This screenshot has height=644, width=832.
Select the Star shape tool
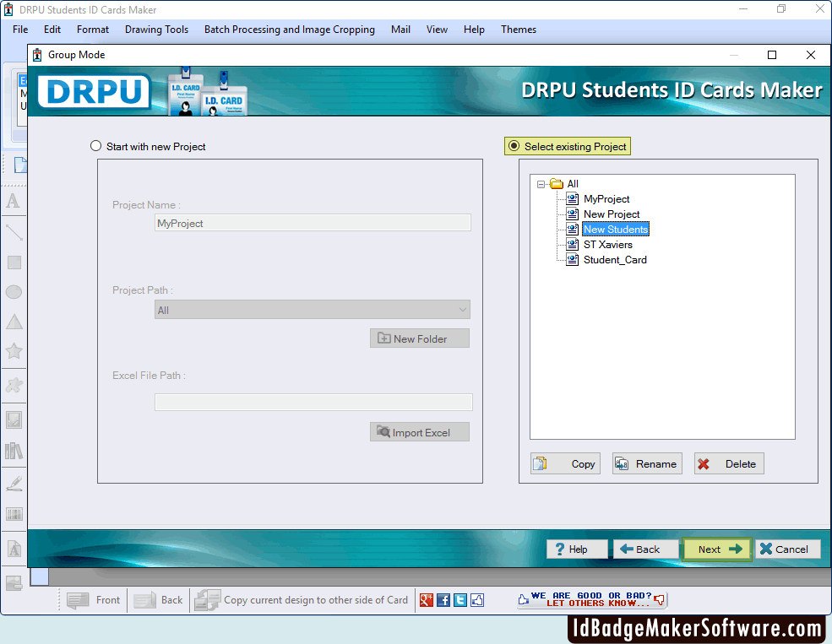pyautogui.click(x=14, y=351)
